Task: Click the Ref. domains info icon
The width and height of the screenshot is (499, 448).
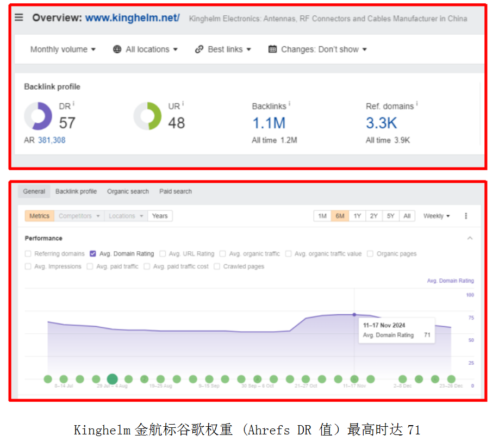Action: pos(417,103)
